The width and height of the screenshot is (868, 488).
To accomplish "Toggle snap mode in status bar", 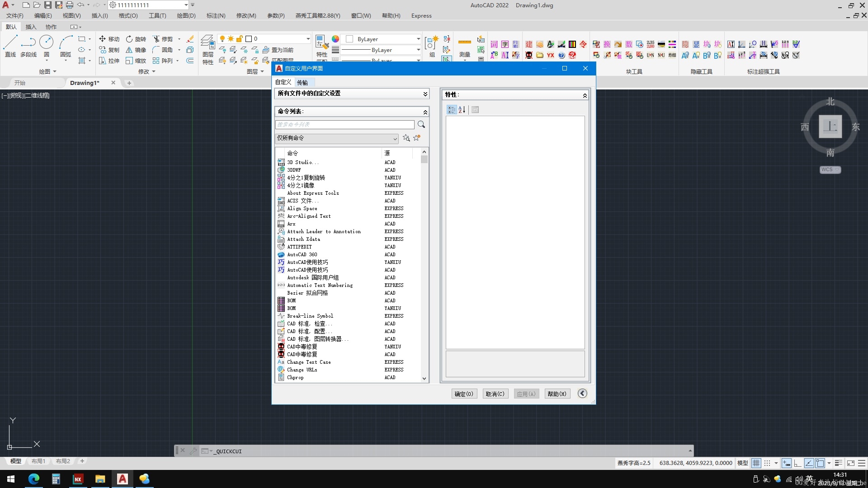I will point(767,463).
